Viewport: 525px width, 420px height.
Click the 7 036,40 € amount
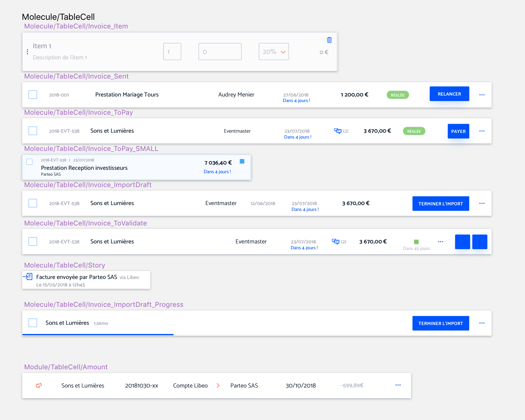pos(218,163)
